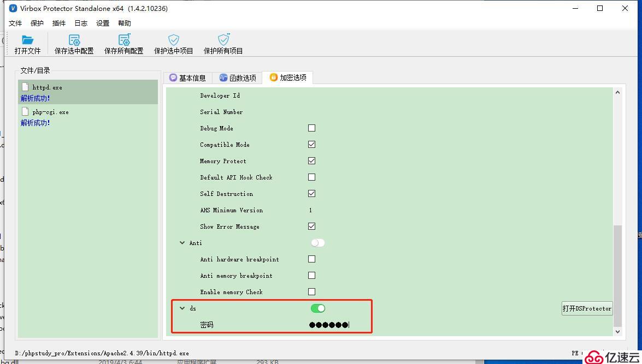Click the httpd.exe file path in status bar
642x364 pixels.
[x=102, y=353]
